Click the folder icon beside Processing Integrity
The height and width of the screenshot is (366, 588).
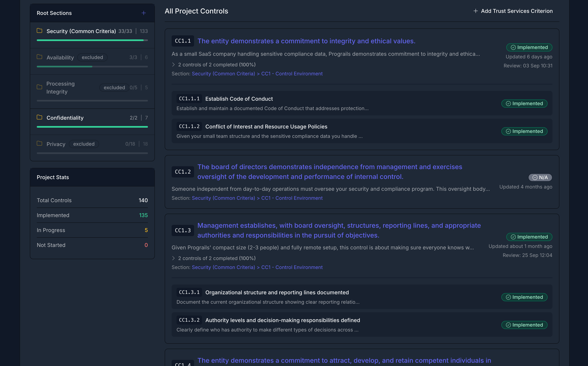tap(39, 87)
